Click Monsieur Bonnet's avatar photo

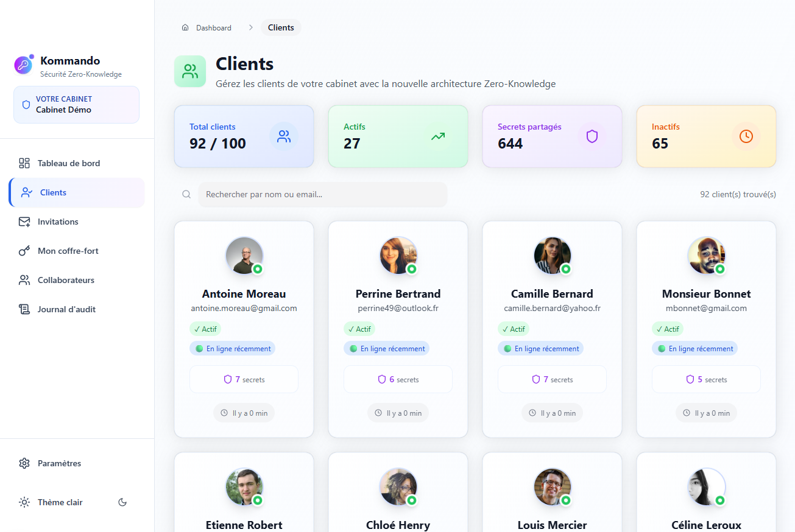(707, 255)
